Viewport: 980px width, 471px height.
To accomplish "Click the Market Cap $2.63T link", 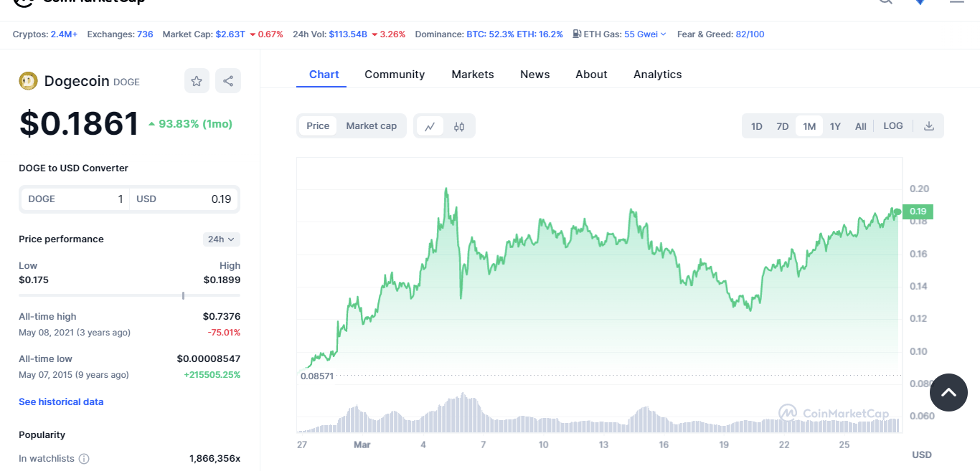I will click(x=230, y=34).
